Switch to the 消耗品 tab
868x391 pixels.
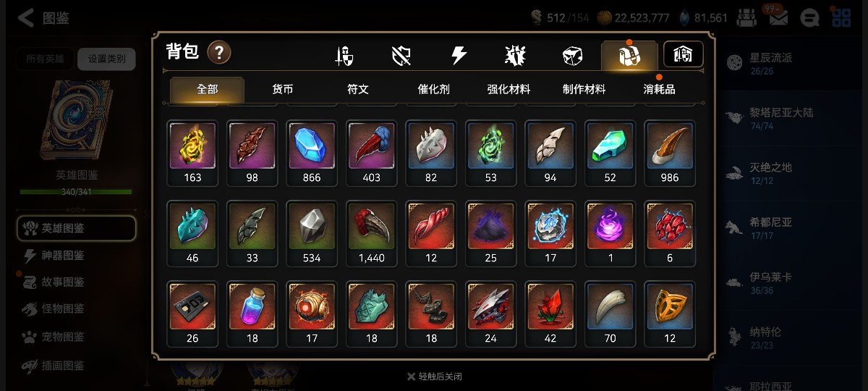(x=659, y=90)
